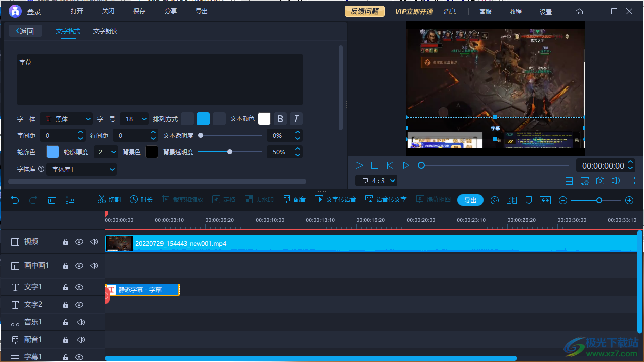Click the color palette icon next to 导出
The height and width of the screenshot is (362, 644).
point(495,200)
